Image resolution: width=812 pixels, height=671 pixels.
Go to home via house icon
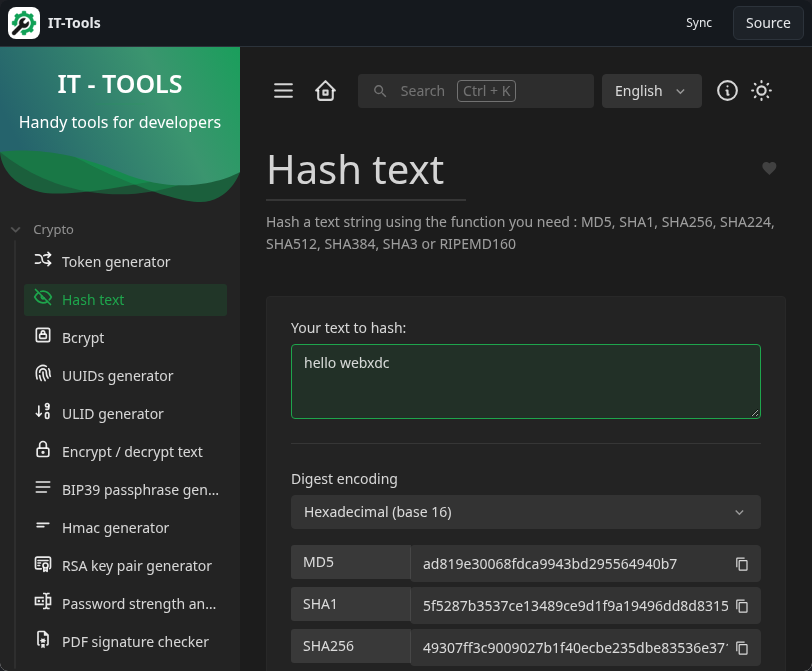pos(325,91)
